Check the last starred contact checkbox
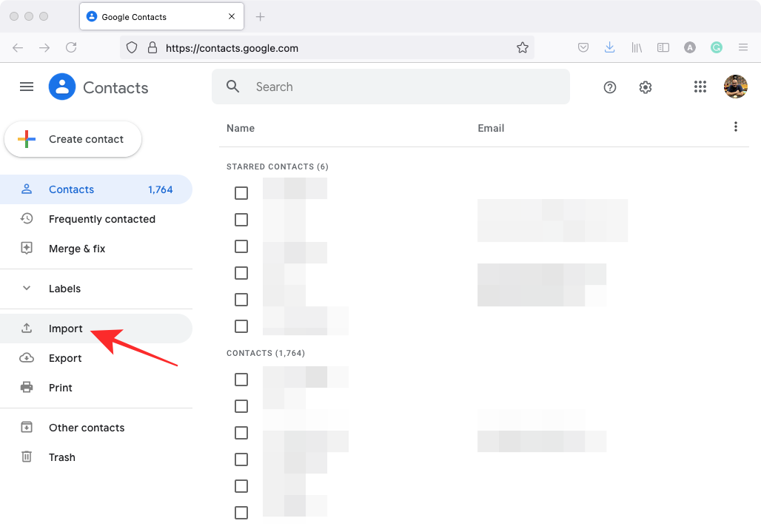Screen dimensions: 761x532 click(241, 326)
